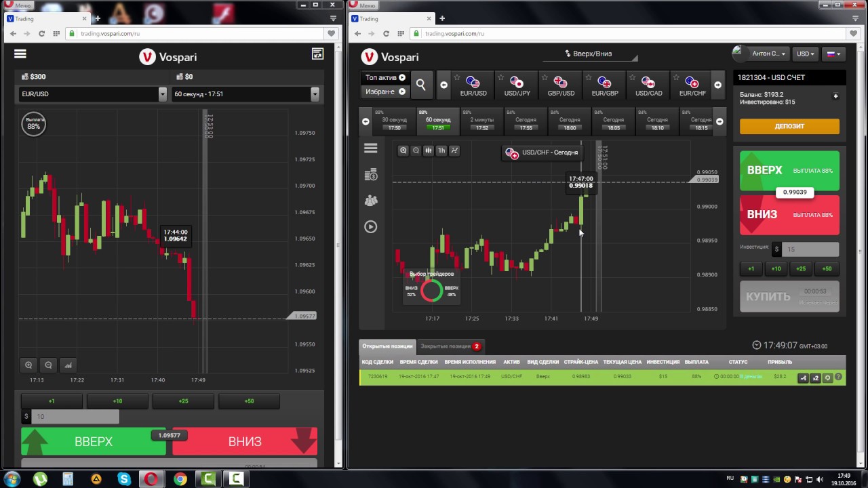The image size is (868, 488).
Task: Open the 60 секунд - 17:51 expiry dropdown
Action: click(245, 94)
